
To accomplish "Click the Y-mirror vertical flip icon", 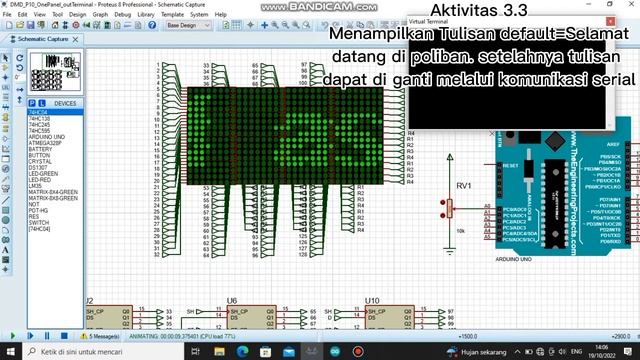I will click(x=20, y=100).
